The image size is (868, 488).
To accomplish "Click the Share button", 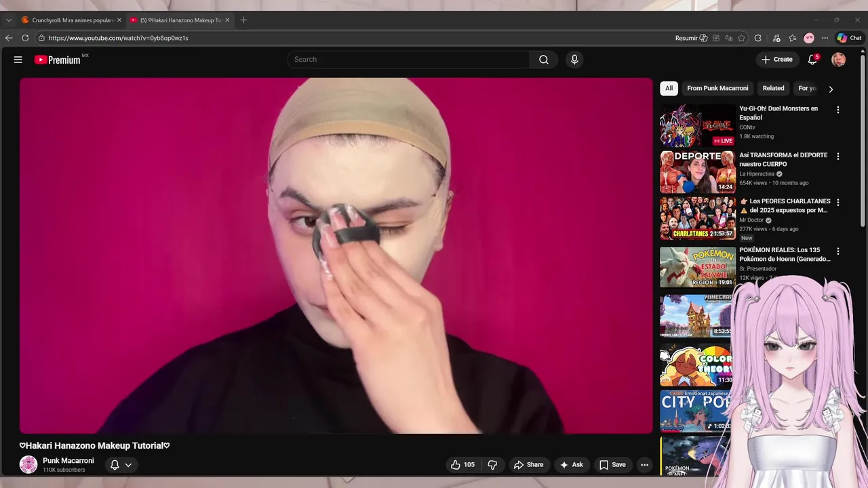I will (x=528, y=464).
